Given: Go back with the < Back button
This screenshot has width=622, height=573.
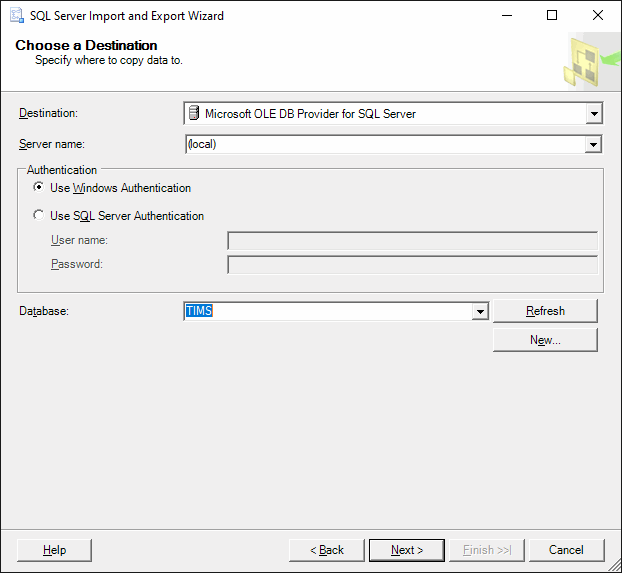Looking at the screenshot, I should click(326, 550).
